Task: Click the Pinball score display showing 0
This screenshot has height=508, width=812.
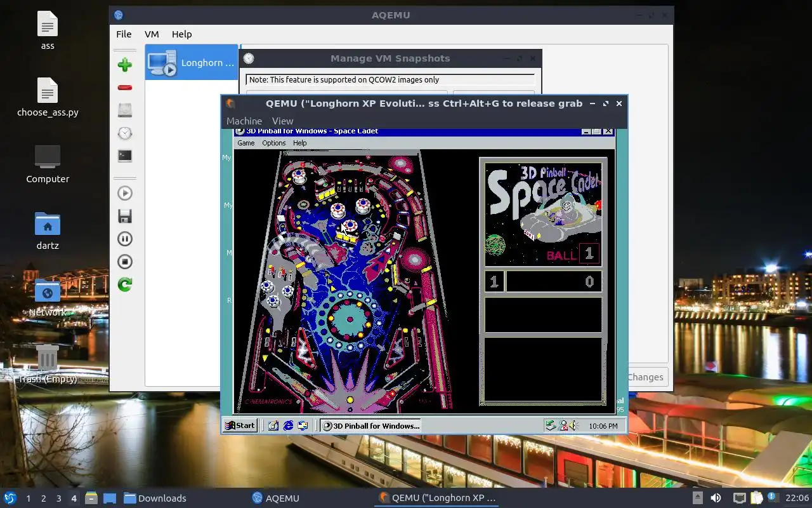Action: coord(554,281)
